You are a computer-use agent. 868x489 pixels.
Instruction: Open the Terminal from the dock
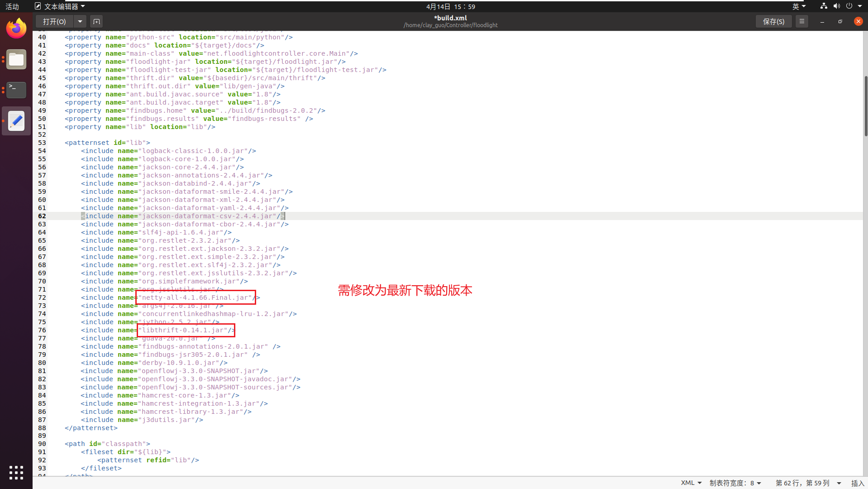[x=16, y=90]
